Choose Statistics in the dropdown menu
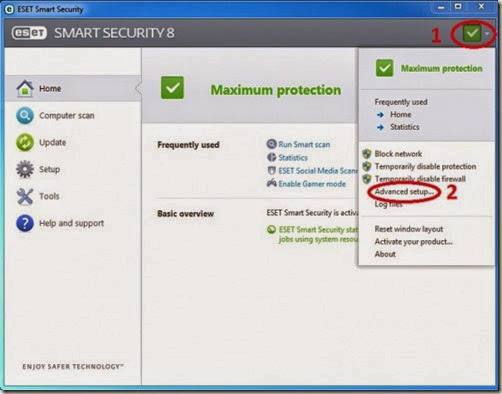The height and width of the screenshot is (394, 502). 405,127
